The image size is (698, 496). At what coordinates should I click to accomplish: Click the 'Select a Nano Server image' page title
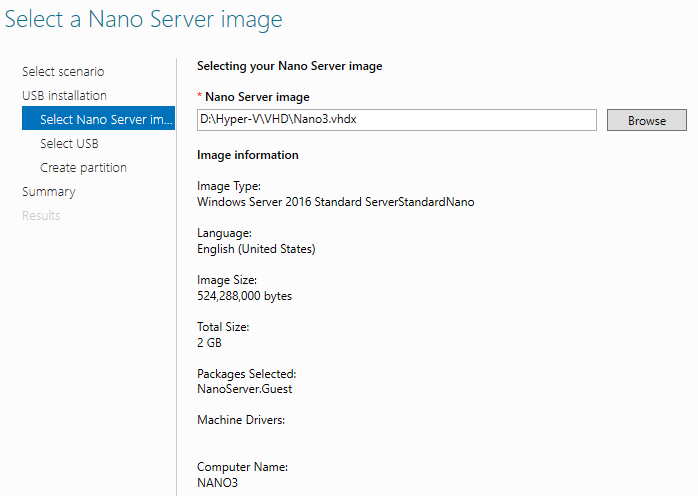tap(144, 19)
